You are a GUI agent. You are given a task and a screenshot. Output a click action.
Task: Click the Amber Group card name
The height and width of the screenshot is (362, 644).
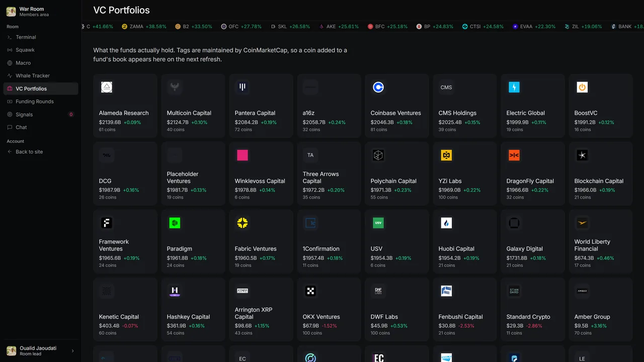coord(592,317)
